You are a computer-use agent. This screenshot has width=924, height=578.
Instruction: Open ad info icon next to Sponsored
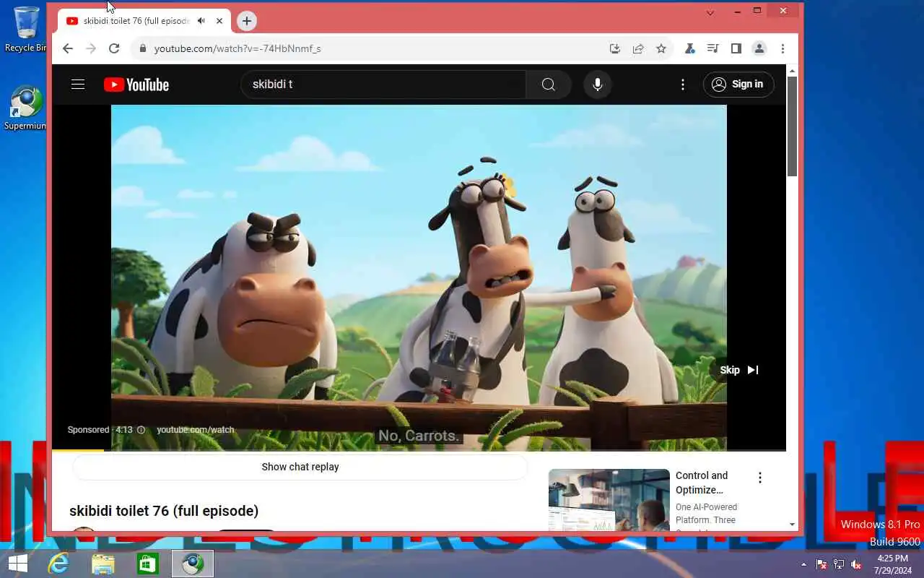click(141, 430)
